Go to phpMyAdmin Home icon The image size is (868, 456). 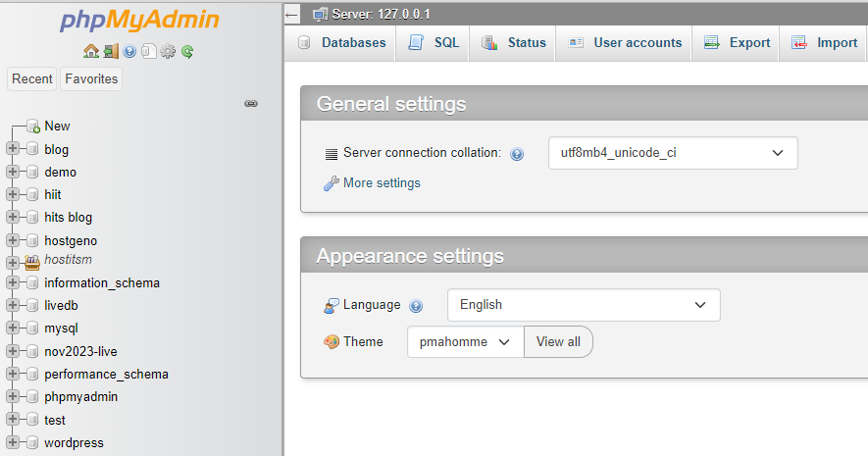point(91,51)
